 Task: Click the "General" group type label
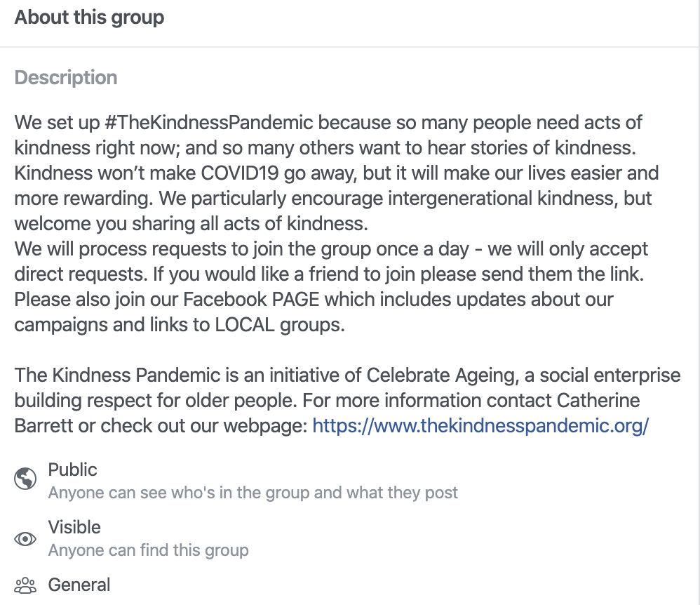pos(79,585)
